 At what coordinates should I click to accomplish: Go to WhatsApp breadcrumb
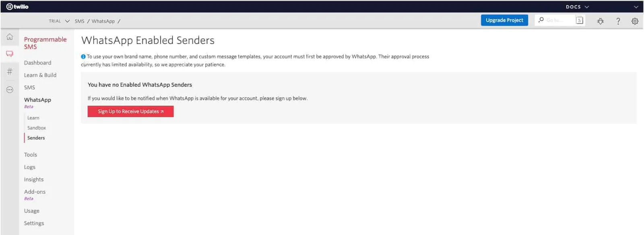click(x=103, y=21)
